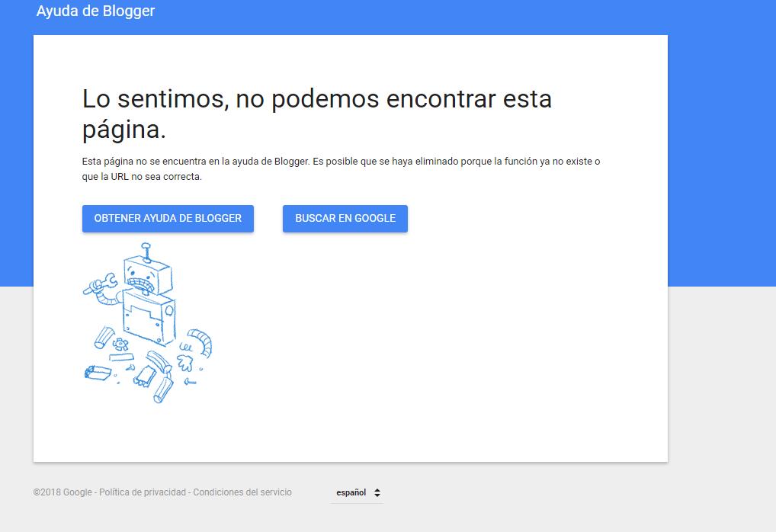Click the "Ayuda de Blogger" header title
Screen dimensions: 776x532
[x=94, y=11]
